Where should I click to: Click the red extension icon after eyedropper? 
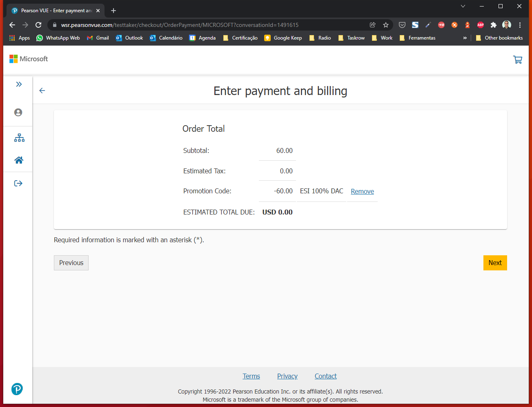coord(441,25)
